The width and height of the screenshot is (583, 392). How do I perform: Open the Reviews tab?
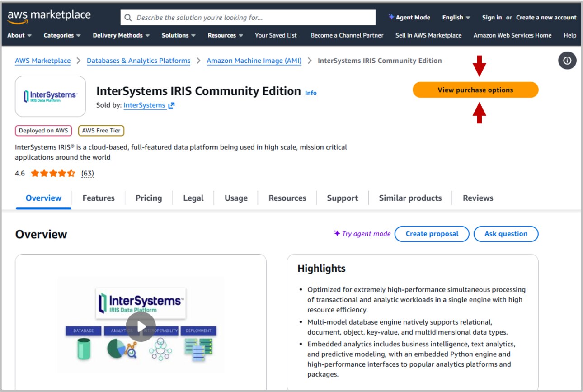(478, 198)
